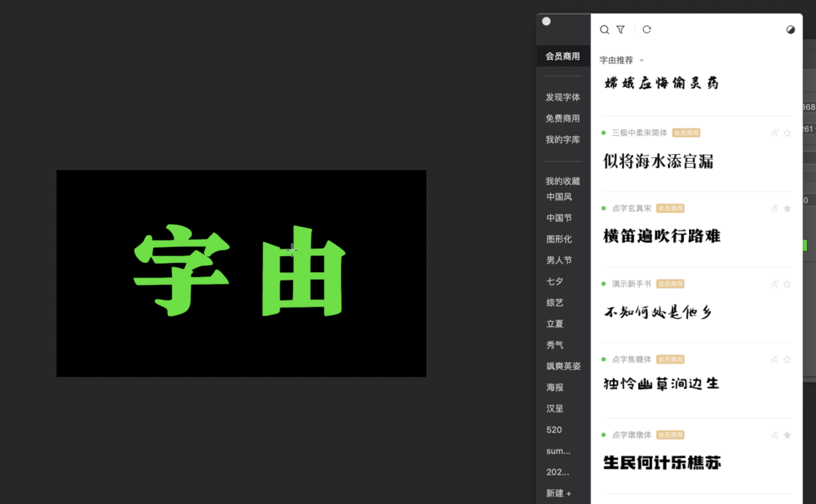Click text preview icon for 点字焦糖体
Screen dimensions: 816x504
[774, 360]
